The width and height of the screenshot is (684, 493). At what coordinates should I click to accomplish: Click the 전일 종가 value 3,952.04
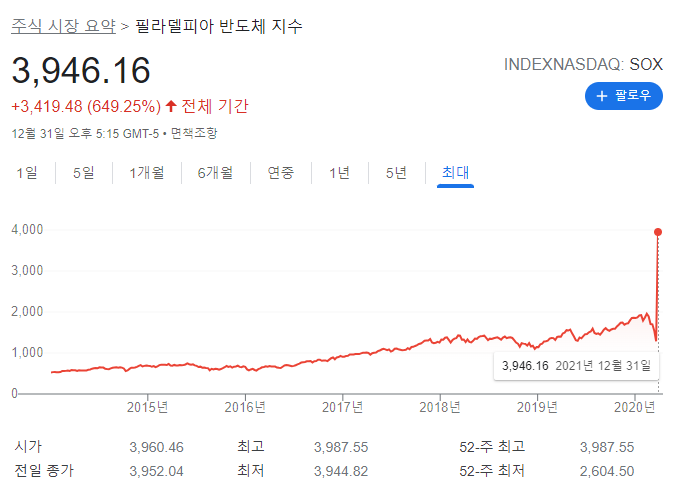[x=156, y=471]
